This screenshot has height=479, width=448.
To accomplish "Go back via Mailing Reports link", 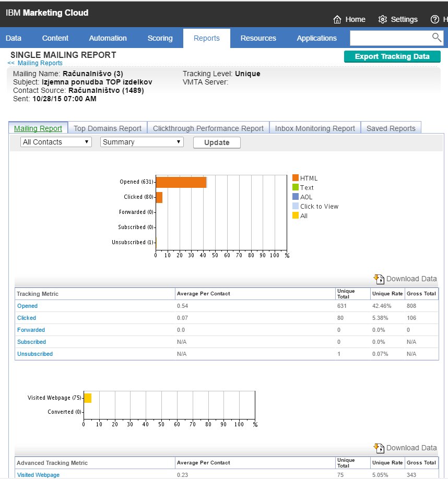I will click(x=40, y=63).
